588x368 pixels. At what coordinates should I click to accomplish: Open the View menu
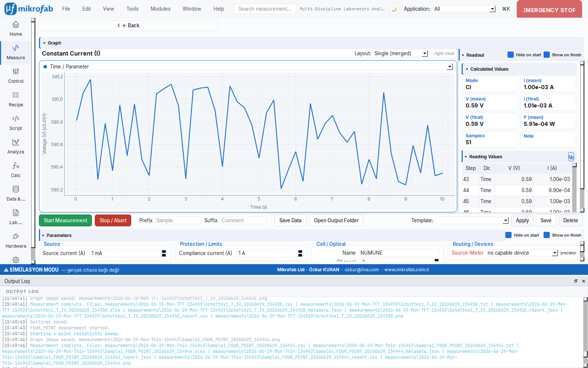click(x=108, y=9)
